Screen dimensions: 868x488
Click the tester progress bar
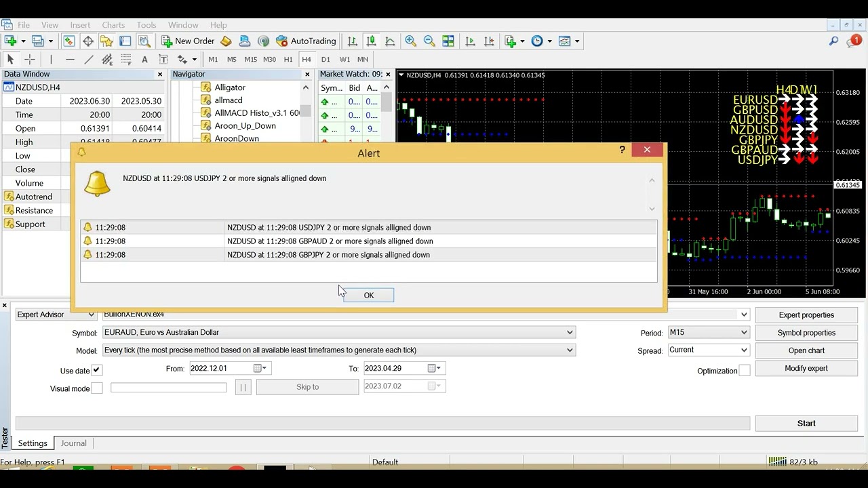pyautogui.click(x=382, y=423)
